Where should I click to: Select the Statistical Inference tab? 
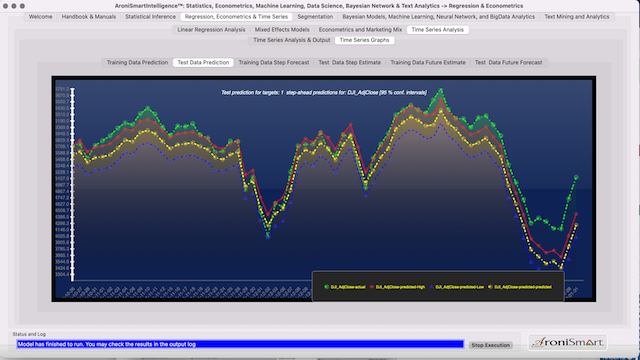150,17
